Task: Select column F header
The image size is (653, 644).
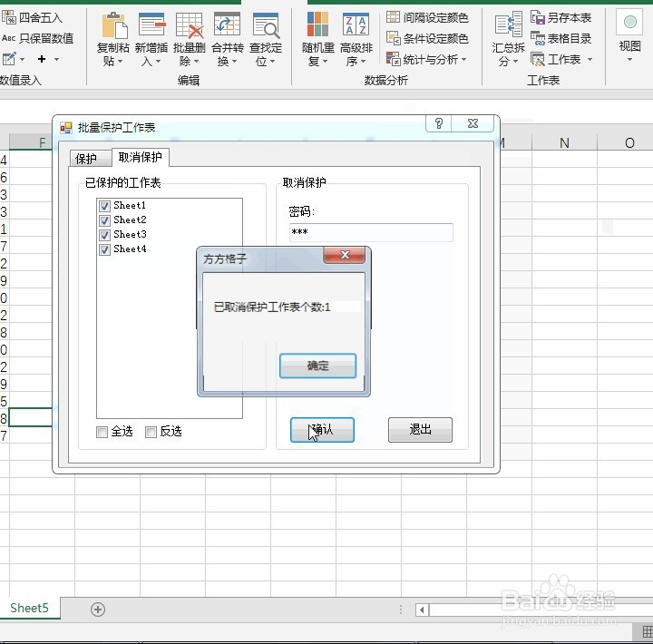Action: click(x=31, y=143)
